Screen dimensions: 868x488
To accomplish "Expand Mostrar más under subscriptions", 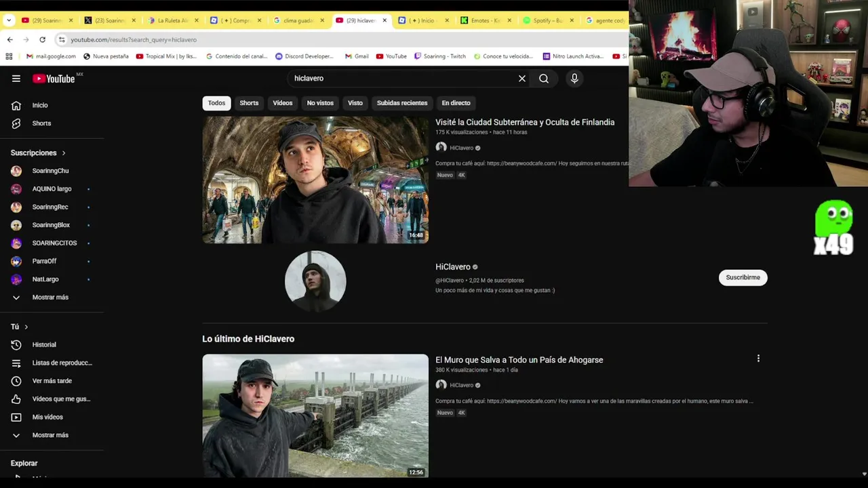I will (52, 297).
